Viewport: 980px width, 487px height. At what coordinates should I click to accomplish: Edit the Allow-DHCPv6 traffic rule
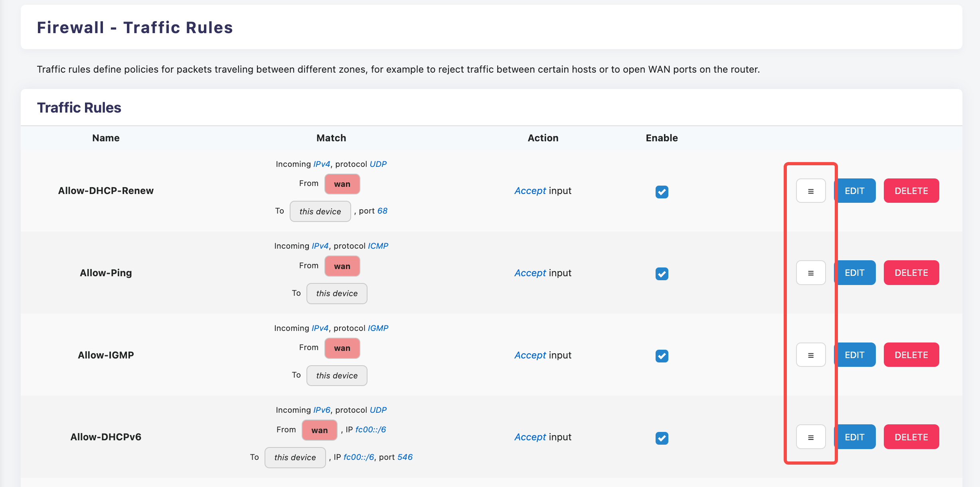pyautogui.click(x=855, y=437)
